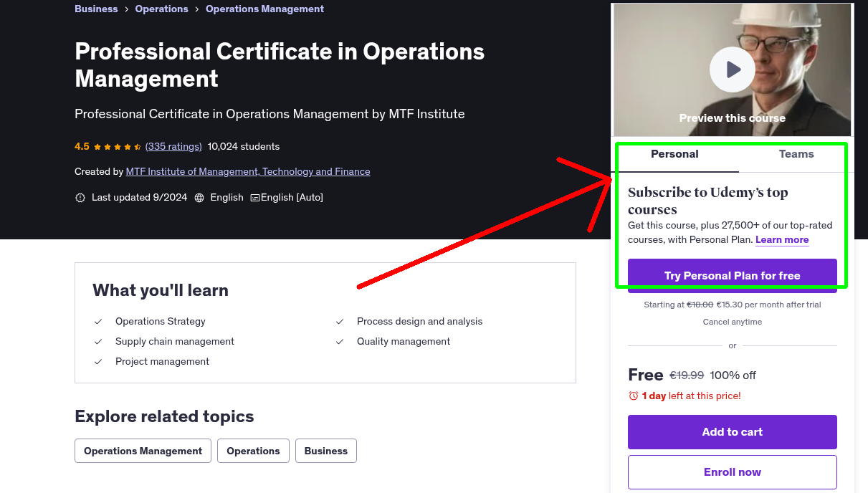Visit MTF Institute of Management creator page
Screen dimensions: 868x493
(248, 172)
